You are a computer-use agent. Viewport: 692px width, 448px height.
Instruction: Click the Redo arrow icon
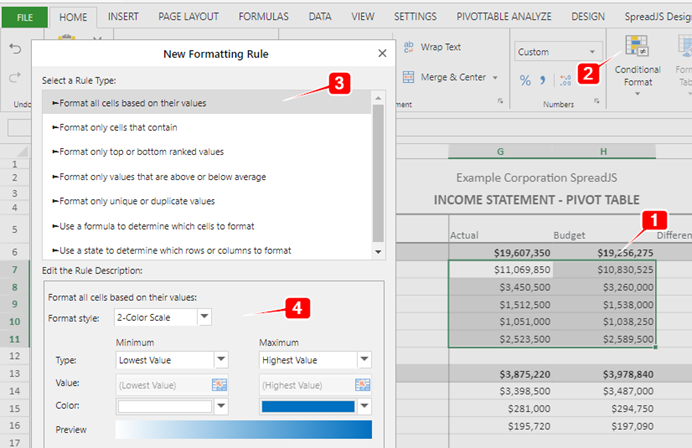click(15, 78)
